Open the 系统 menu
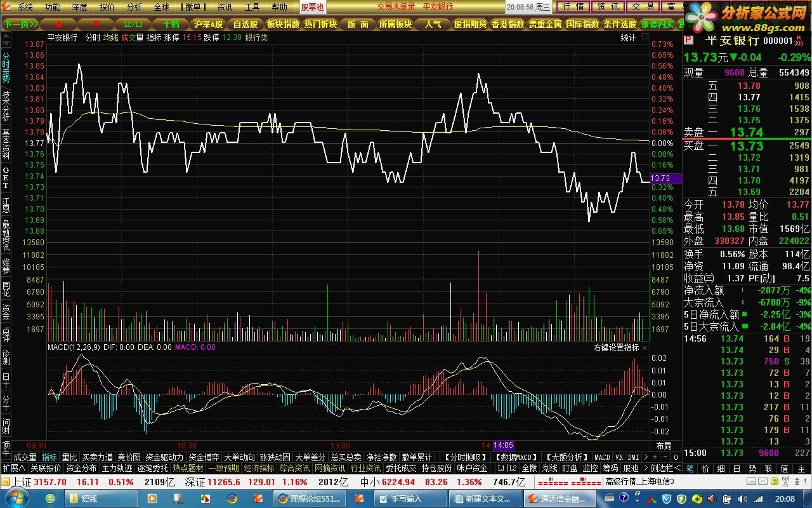Screen dimensions: 812x508 pyautogui.click(x=25, y=7)
